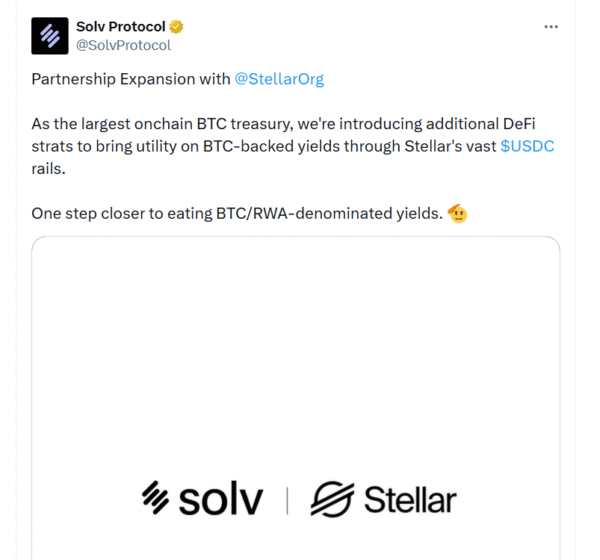This screenshot has width=600, height=560.
Task: Click the vertical divider between the logos
Action: point(287,500)
